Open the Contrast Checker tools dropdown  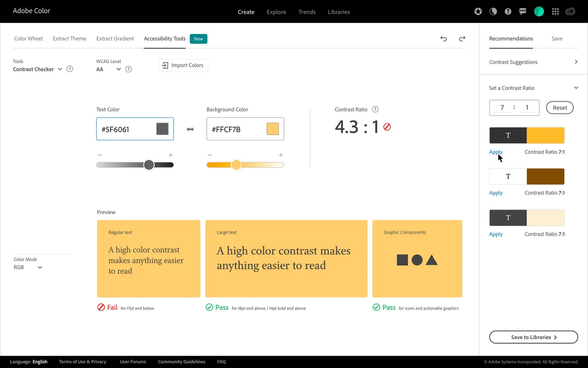pos(60,69)
